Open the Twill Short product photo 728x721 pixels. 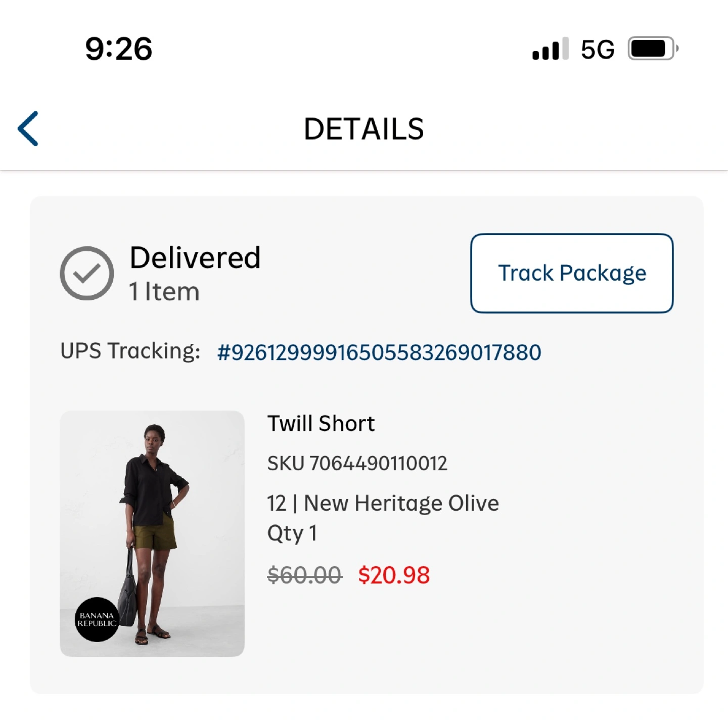(x=152, y=533)
